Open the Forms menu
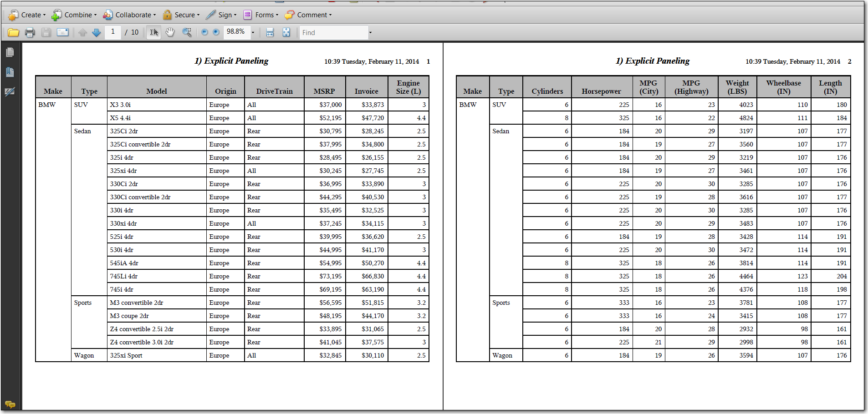Viewport: 868px width, 414px height. [x=261, y=15]
